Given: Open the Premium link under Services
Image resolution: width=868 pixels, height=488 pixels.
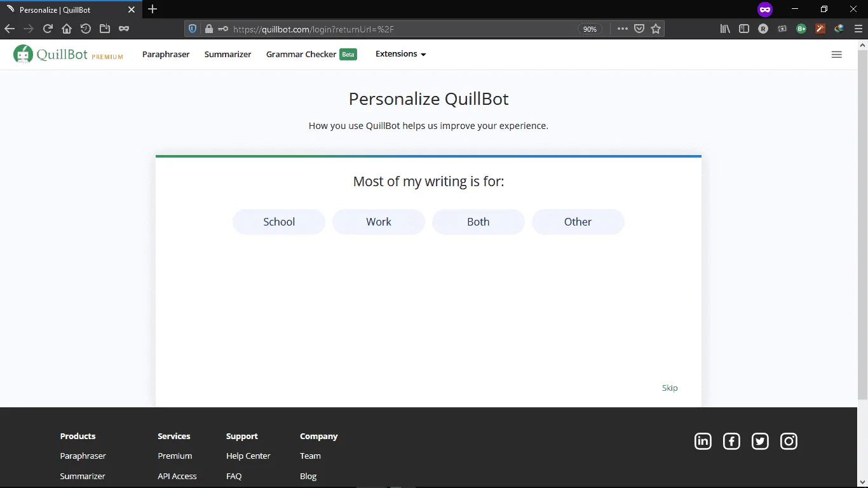Looking at the screenshot, I should click(175, 456).
